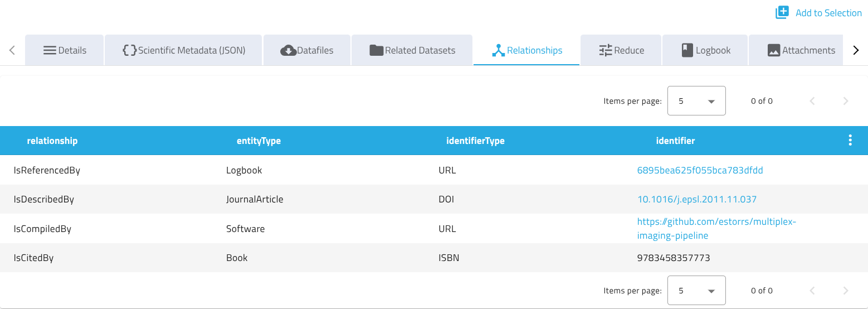
Task: Switch to the Logbook tab
Action: point(705,50)
